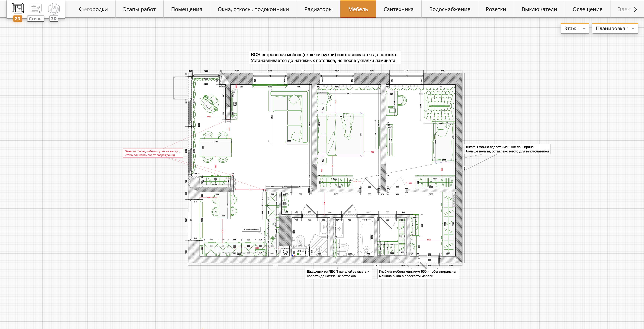Screen dimensions: 644x329
Task: Select the Освещение tab
Action: (588, 9)
